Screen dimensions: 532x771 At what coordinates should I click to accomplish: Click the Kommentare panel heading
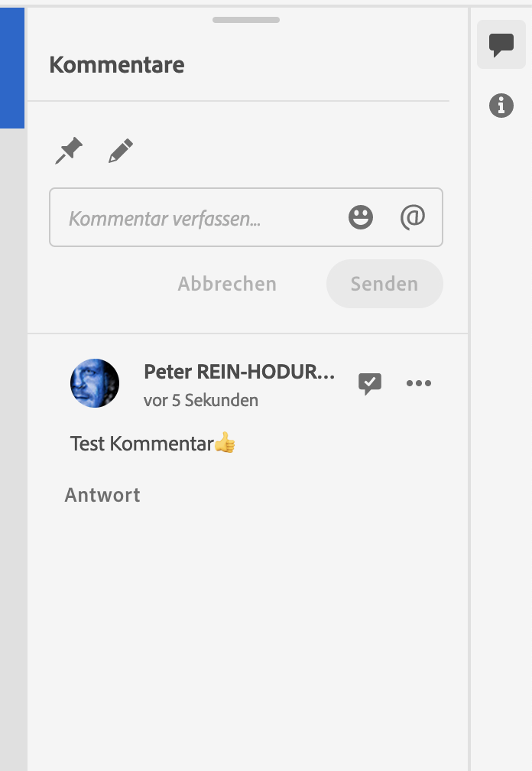pos(117,65)
